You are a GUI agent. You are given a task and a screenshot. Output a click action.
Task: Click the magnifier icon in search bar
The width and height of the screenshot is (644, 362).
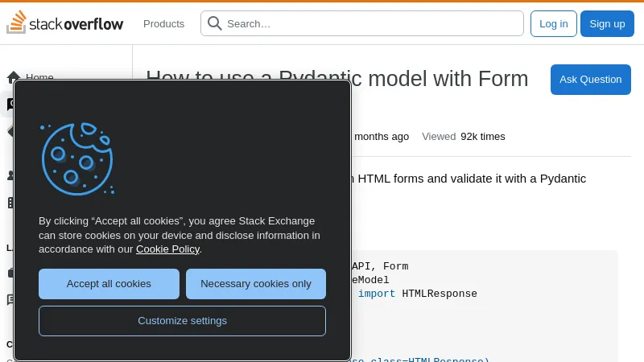[215, 23]
